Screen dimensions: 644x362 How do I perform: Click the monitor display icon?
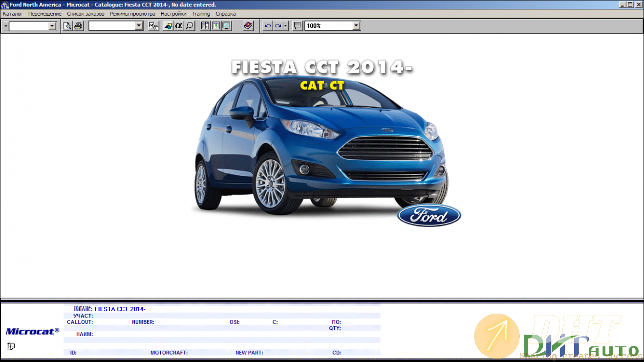[227, 26]
